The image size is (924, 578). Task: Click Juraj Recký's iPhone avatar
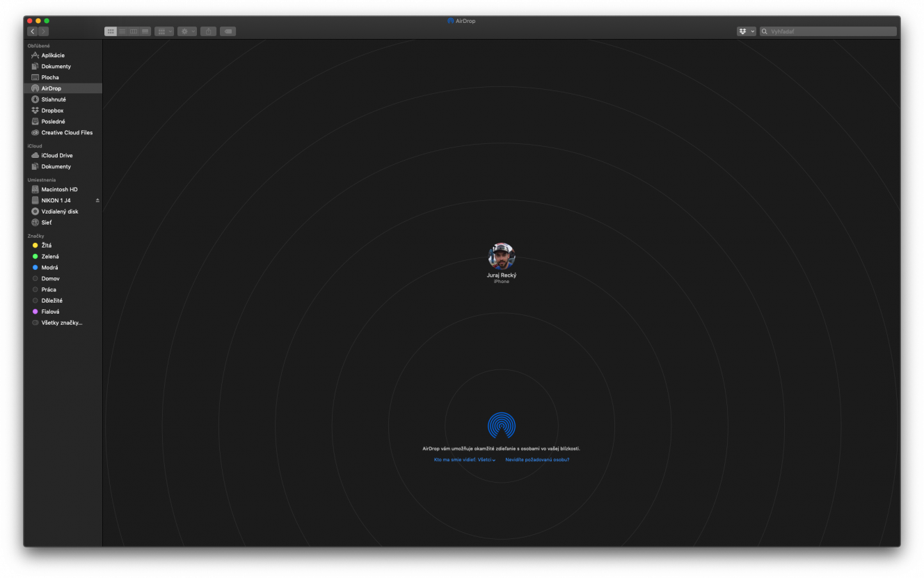pos(502,256)
